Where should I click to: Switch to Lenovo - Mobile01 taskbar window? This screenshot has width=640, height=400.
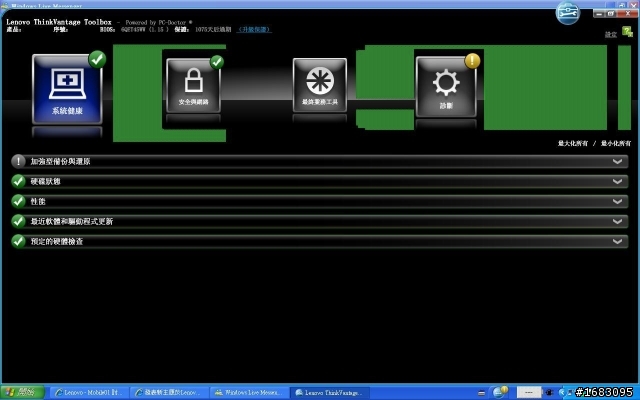coord(89,392)
